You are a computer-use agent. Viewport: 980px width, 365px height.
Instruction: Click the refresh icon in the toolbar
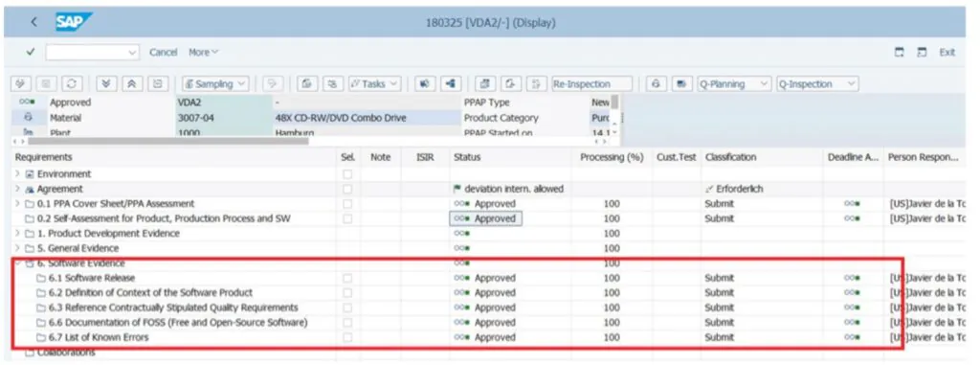coord(72,84)
